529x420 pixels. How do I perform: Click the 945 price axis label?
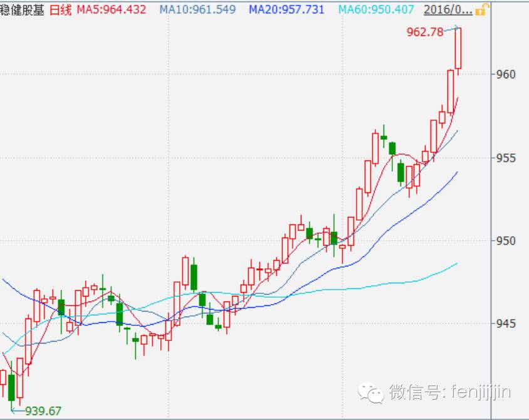click(x=506, y=324)
